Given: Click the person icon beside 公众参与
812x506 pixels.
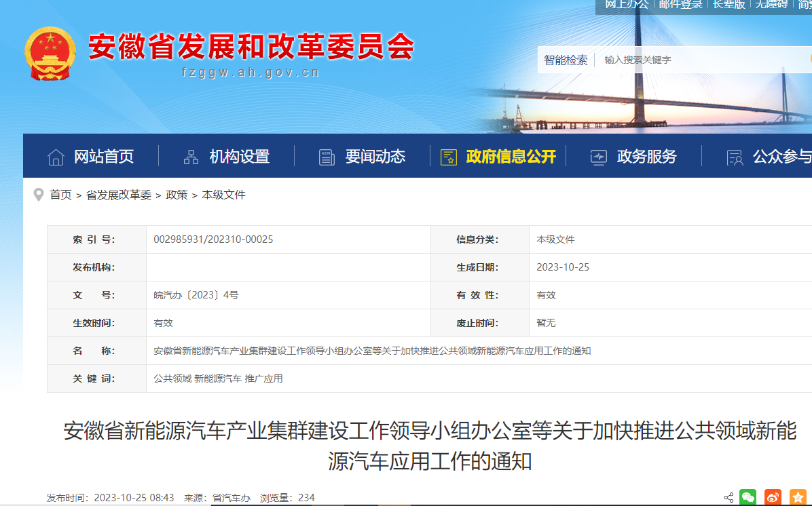Looking at the screenshot, I should pyautogui.click(x=735, y=157).
